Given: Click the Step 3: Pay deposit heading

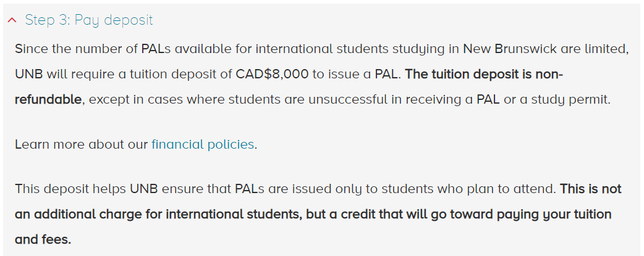Looking at the screenshot, I should point(89,20).
